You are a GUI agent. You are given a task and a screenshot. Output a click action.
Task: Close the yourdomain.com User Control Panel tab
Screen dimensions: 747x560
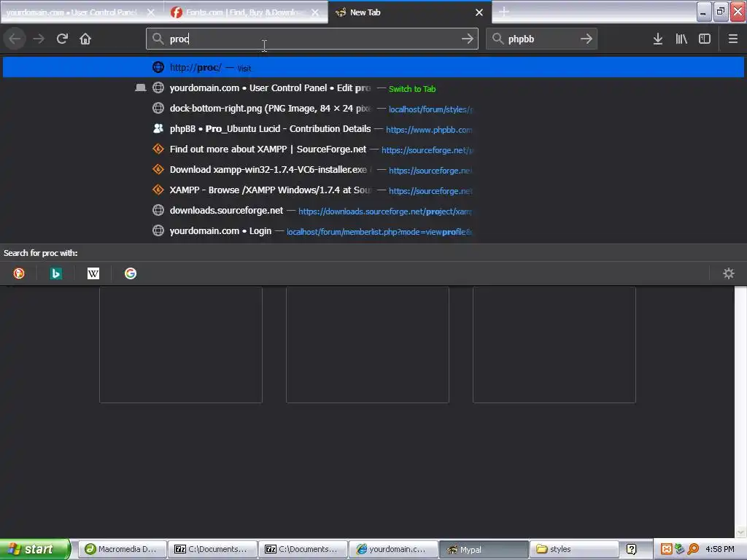(150, 12)
